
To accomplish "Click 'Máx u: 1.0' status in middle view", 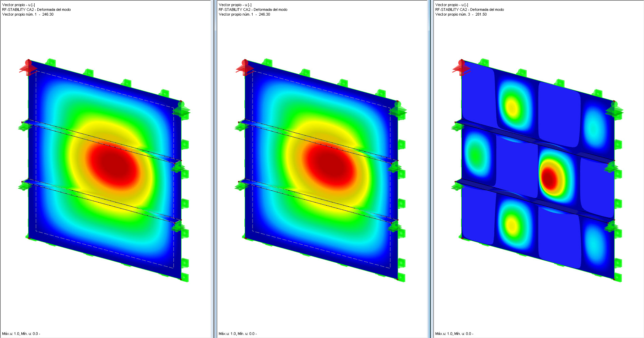I will pos(227,334).
